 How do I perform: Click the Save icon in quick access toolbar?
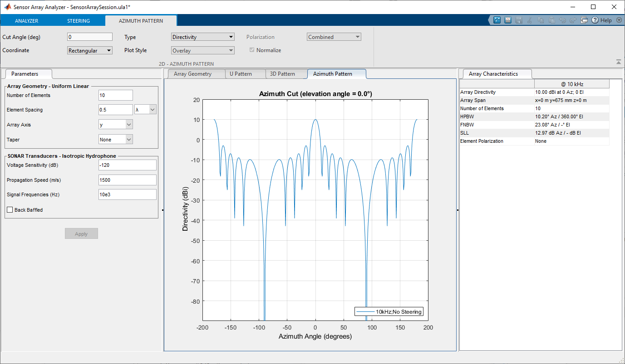(519, 20)
